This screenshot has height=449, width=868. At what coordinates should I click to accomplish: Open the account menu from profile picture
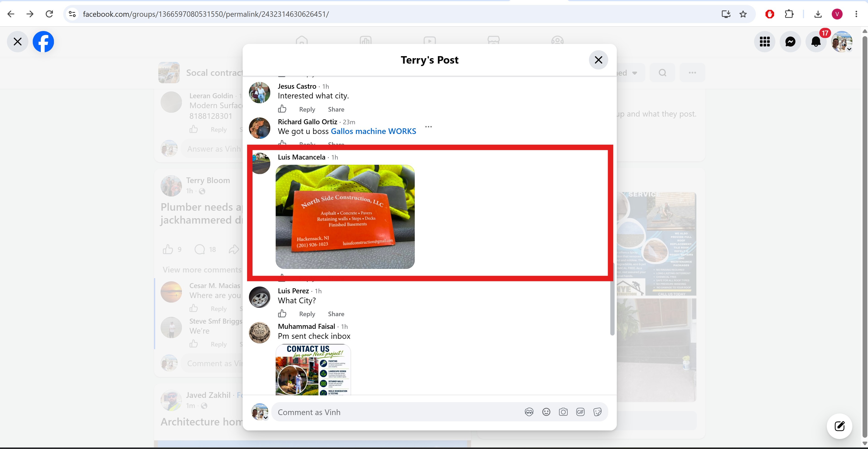click(x=842, y=41)
